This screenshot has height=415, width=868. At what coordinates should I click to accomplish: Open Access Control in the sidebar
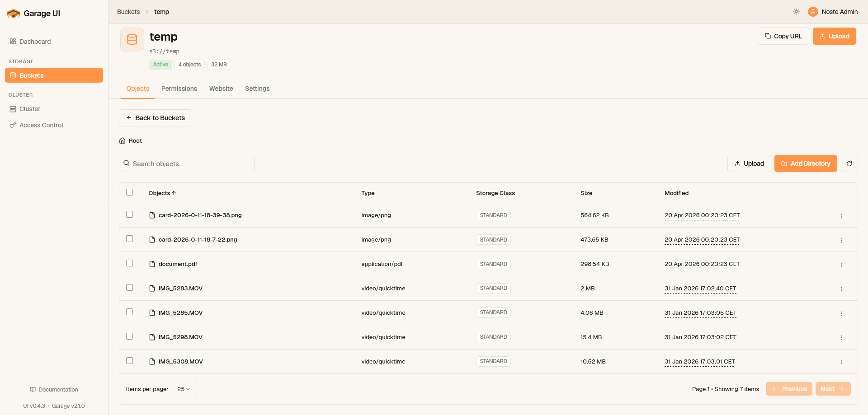tap(54, 125)
